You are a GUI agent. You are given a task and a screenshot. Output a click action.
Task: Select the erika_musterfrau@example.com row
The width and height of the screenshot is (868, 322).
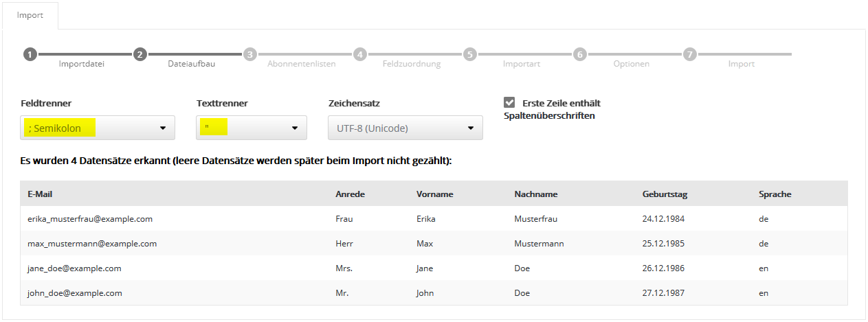(90, 219)
